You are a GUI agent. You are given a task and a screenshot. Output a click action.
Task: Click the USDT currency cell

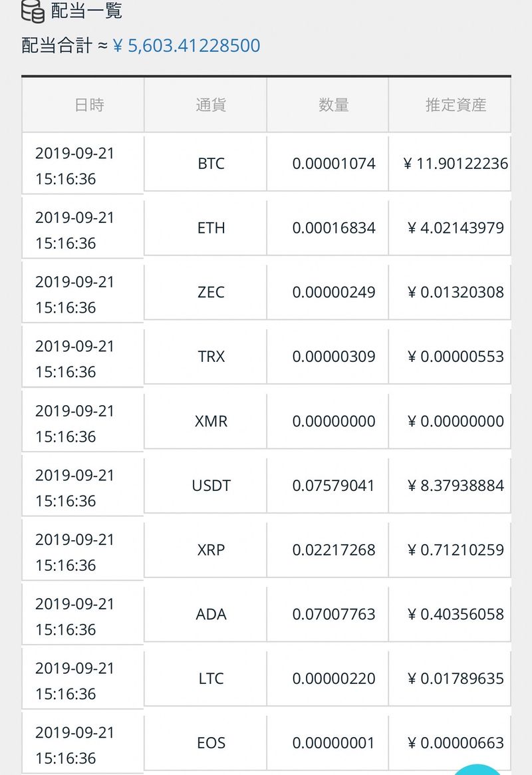coord(211,486)
